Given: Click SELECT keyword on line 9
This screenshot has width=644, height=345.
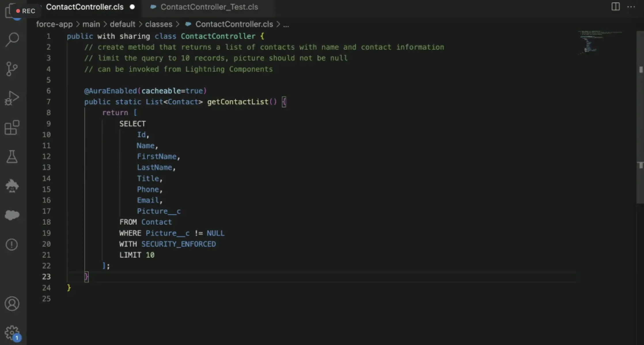Looking at the screenshot, I should [132, 124].
